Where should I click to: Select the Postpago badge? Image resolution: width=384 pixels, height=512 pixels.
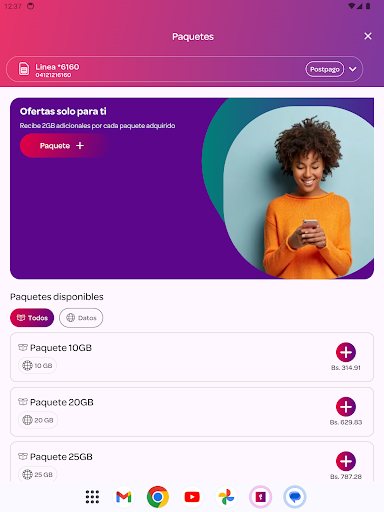(325, 69)
